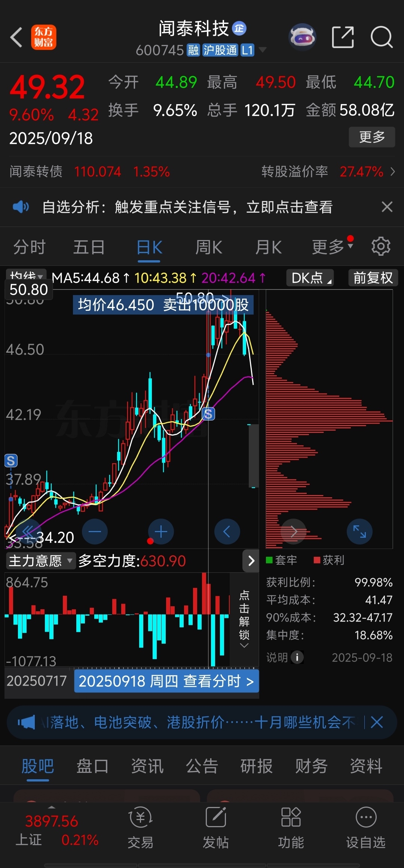Switch to the 财务 tab
404x868 pixels.
312,766
